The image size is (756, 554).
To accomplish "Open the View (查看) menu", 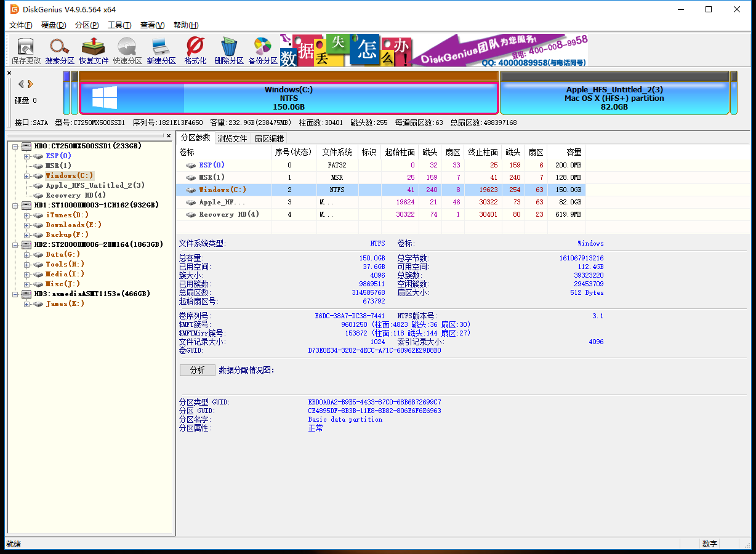I will tap(152, 25).
